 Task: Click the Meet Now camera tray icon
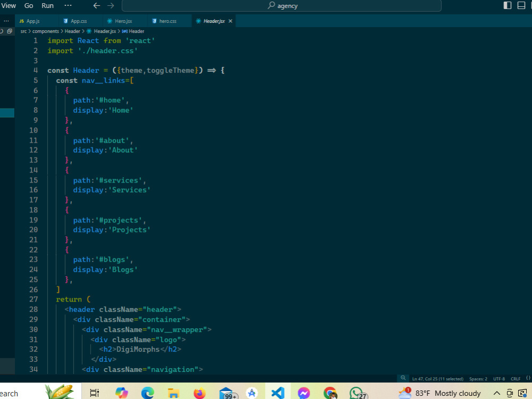(x=509, y=393)
